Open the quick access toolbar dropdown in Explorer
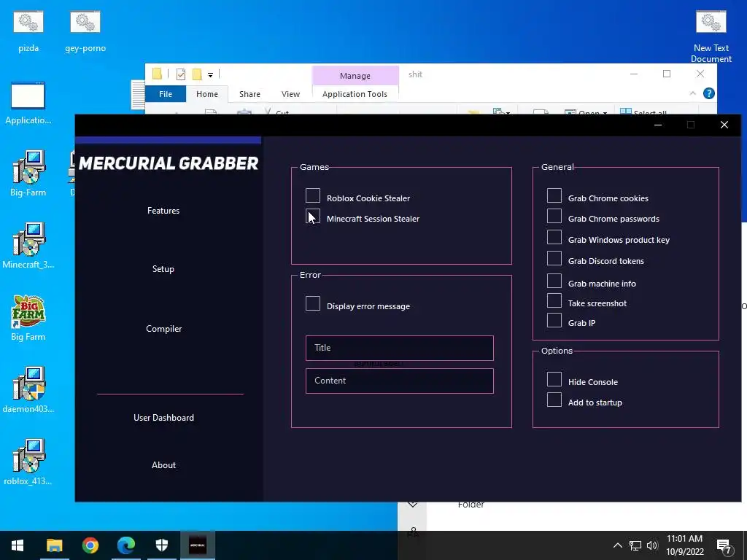 tap(210, 75)
